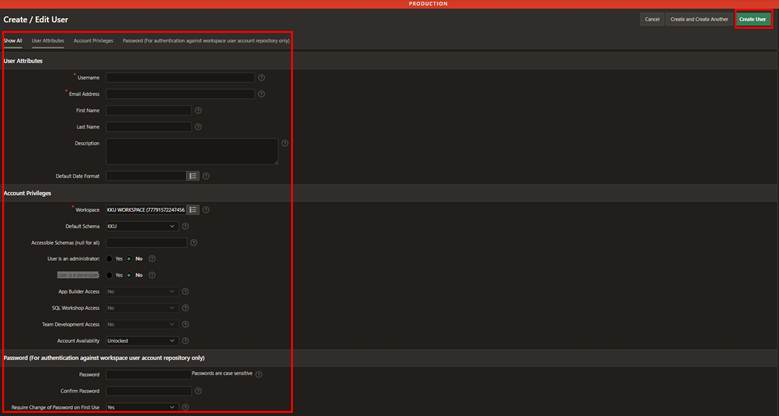Click into the Confirm Password field
This screenshot has height=416, width=779.
coord(149,391)
